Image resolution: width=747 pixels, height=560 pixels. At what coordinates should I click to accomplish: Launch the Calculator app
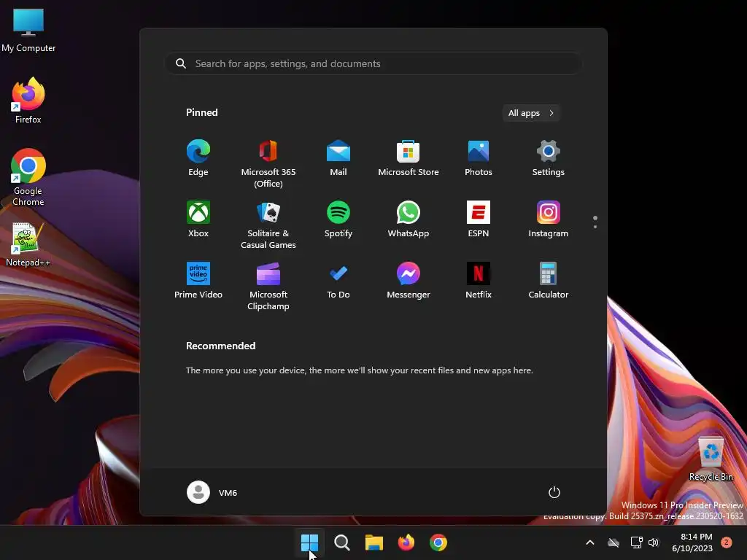(x=549, y=281)
